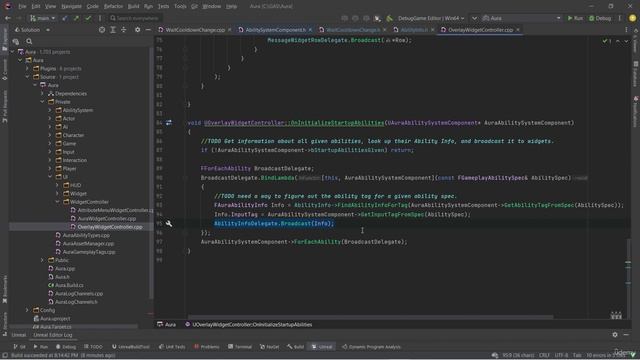This screenshot has height=360, width=640.
Task: Open the Navigate menu
Action: pyautogui.click(x=71, y=7)
